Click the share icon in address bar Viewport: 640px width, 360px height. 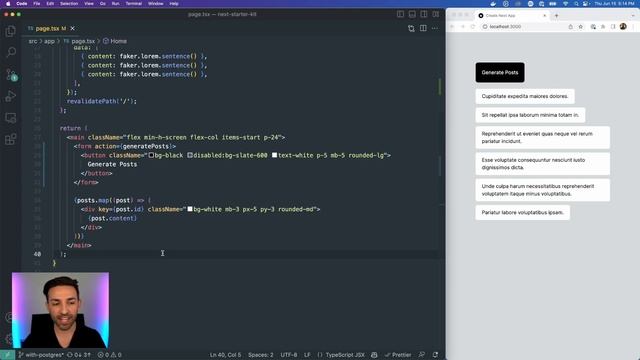pos(570,27)
